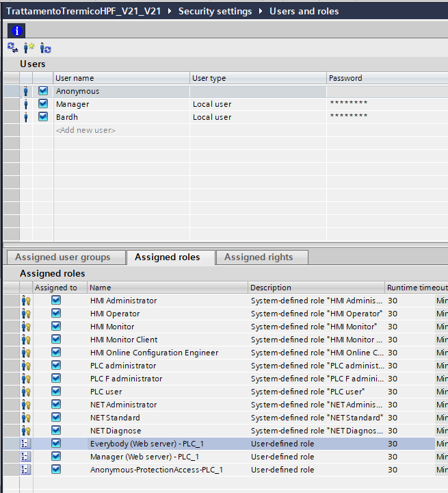Click Security settings in the breadcrumb
Image resolution: width=448 pixels, height=493 pixels.
[215, 12]
